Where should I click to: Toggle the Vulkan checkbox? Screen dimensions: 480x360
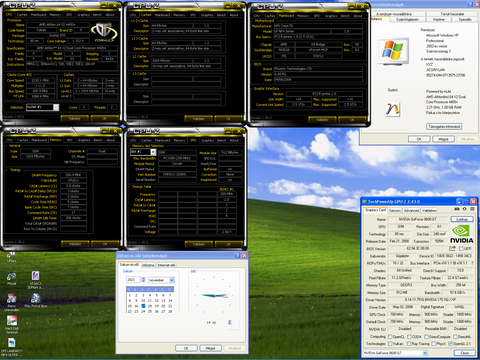[x=390, y=344]
